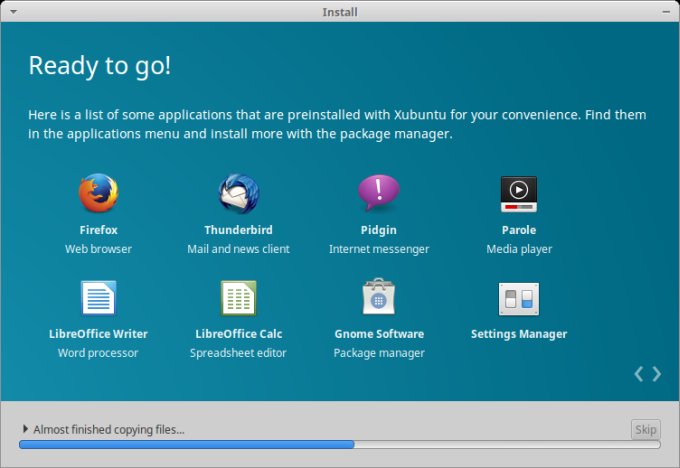Click the 'Settings Manager' label

[x=519, y=334]
